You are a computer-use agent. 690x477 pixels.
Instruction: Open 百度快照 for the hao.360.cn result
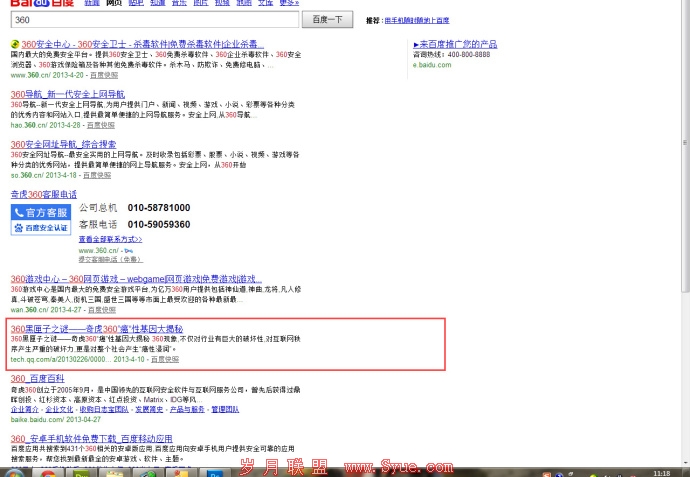tap(101, 125)
